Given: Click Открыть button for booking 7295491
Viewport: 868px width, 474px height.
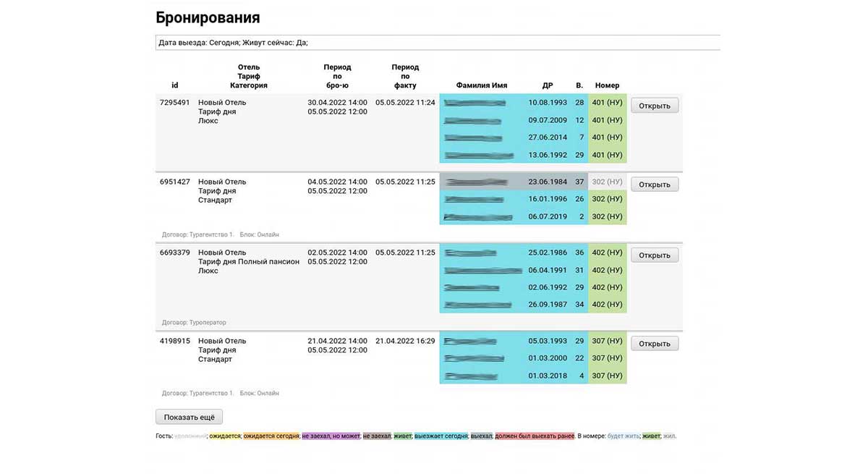Looking at the screenshot, I should (x=654, y=106).
